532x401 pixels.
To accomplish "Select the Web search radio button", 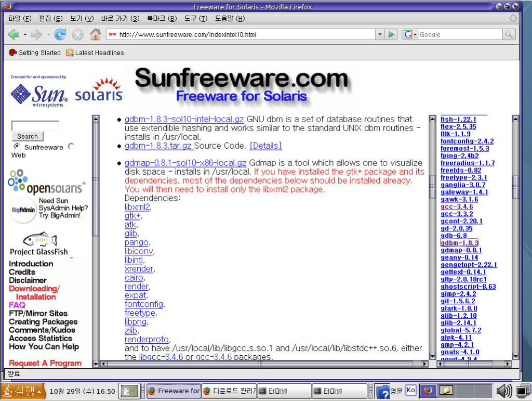I will (71, 146).
